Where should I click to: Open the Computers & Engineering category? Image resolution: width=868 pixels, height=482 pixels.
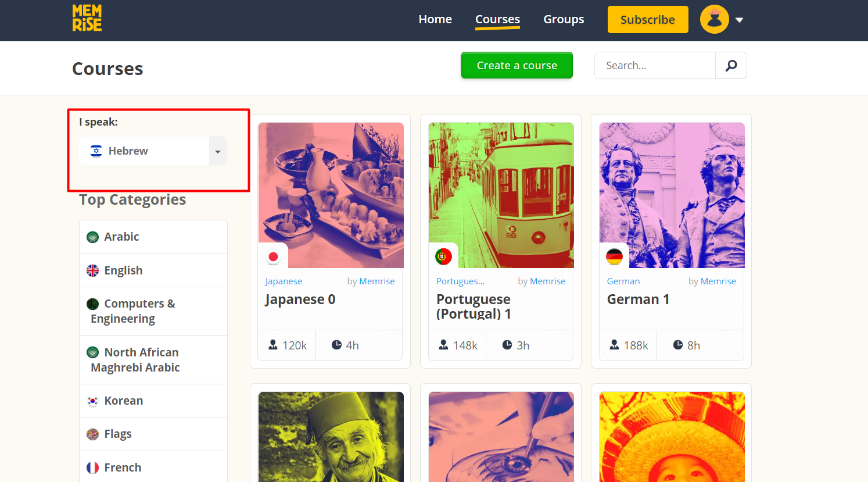(153, 311)
